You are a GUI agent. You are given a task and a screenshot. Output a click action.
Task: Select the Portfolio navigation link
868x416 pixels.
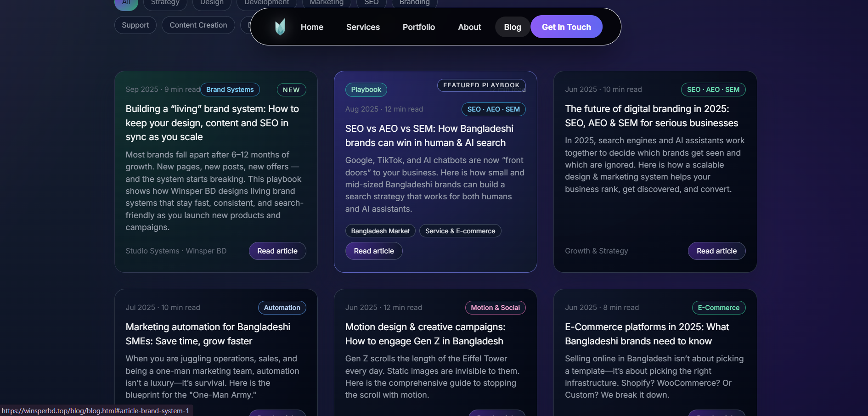click(418, 27)
